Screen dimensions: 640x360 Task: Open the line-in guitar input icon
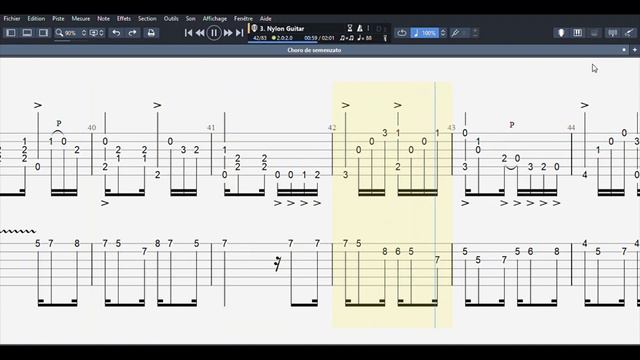click(629, 33)
